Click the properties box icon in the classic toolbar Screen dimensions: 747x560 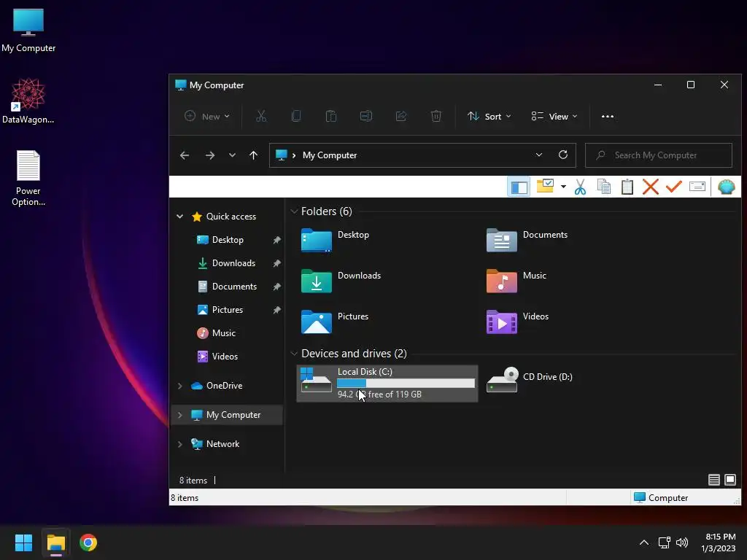point(697,187)
